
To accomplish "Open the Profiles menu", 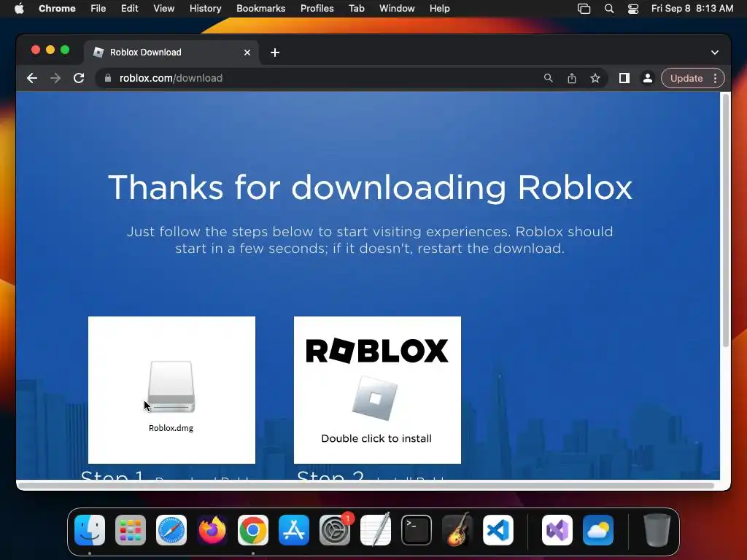I will point(317,9).
